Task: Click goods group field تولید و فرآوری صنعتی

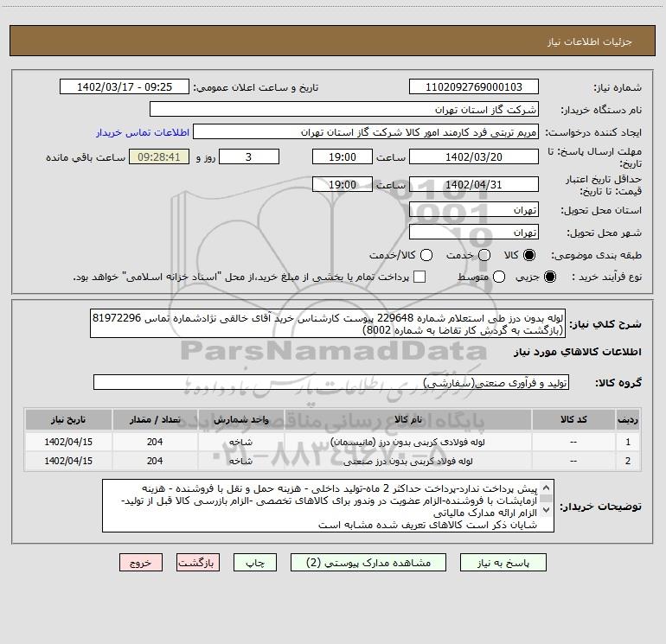Action: point(331,382)
